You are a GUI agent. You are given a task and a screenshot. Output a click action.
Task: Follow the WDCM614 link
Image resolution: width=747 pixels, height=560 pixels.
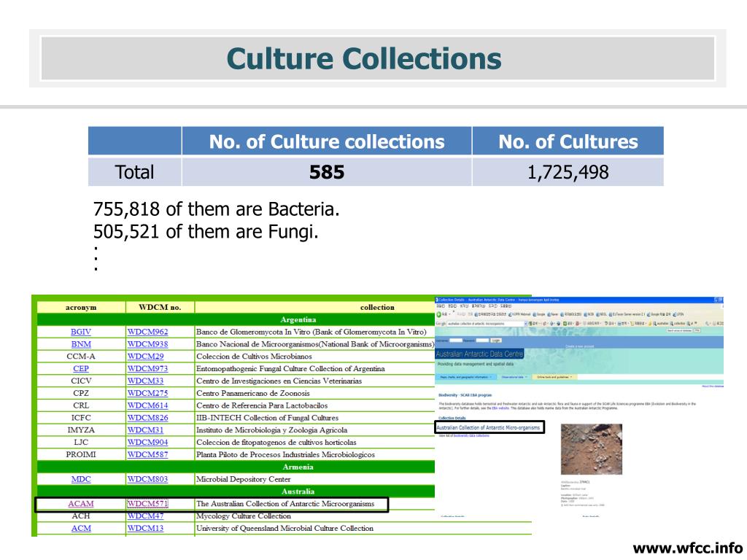coord(147,405)
